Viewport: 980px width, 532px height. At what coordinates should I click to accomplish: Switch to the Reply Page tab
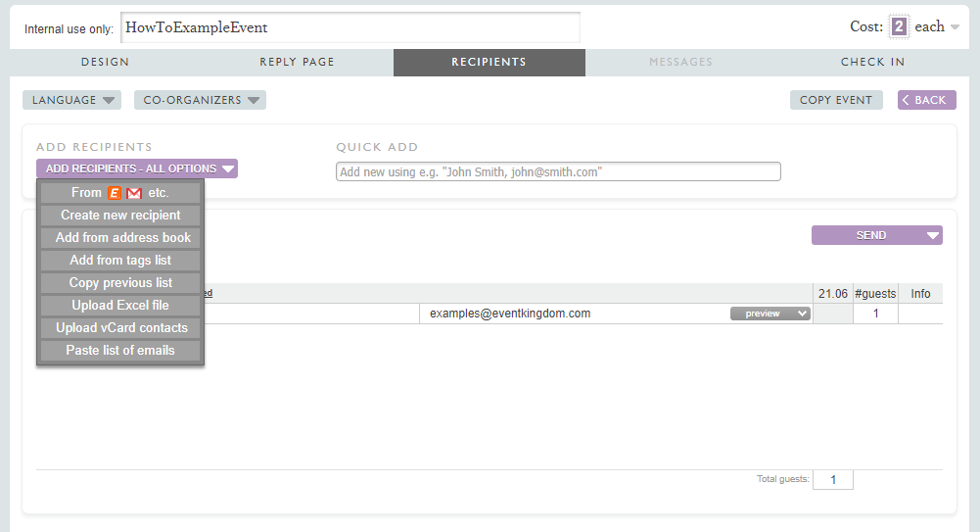pyautogui.click(x=297, y=62)
